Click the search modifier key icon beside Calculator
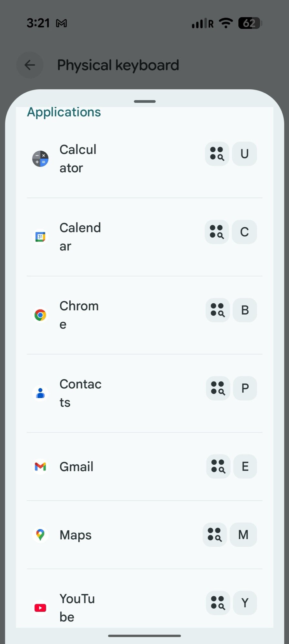This screenshot has height=644, width=289. point(217,154)
